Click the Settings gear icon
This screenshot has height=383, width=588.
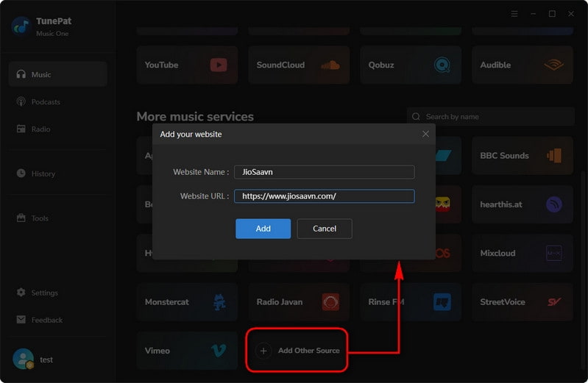pyautogui.click(x=21, y=293)
